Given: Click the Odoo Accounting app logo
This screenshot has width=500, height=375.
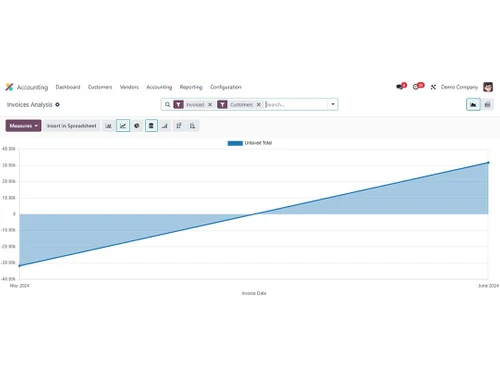Looking at the screenshot, I should pos(9,87).
